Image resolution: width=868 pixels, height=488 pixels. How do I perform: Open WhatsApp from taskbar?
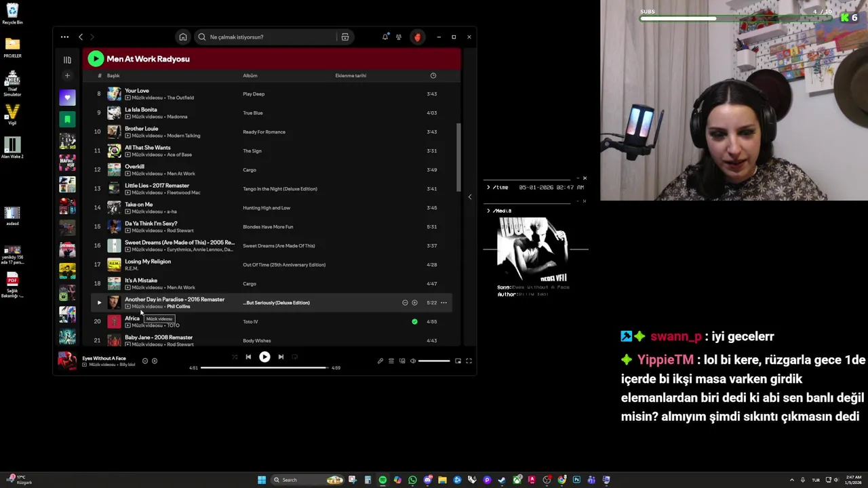pyautogui.click(x=412, y=480)
